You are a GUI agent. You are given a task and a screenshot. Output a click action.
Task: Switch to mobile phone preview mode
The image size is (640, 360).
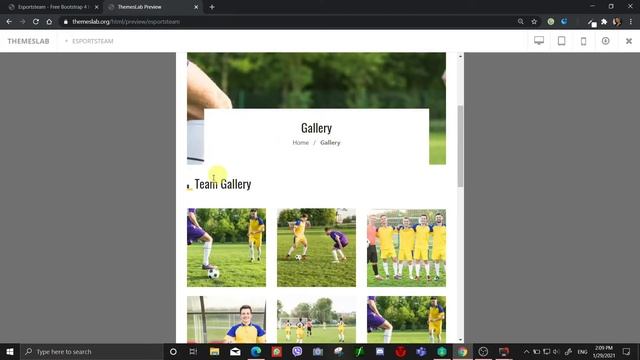coord(583,41)
